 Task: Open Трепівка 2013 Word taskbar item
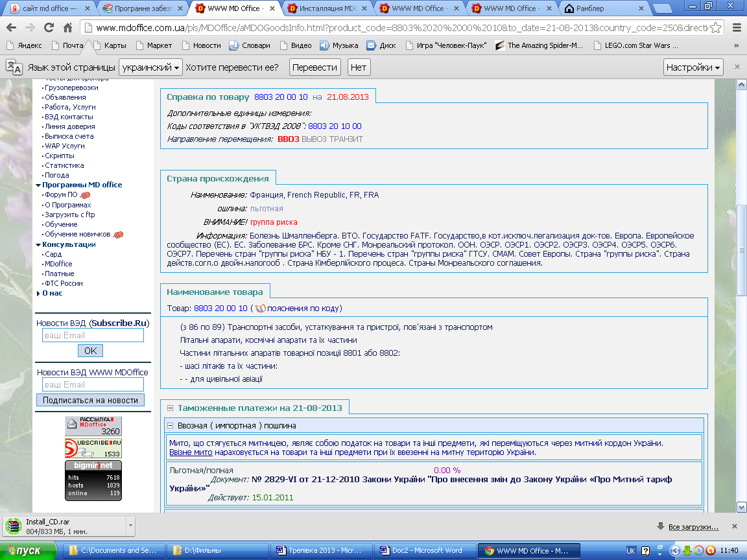pyautogui.click(x=320, y=550)
